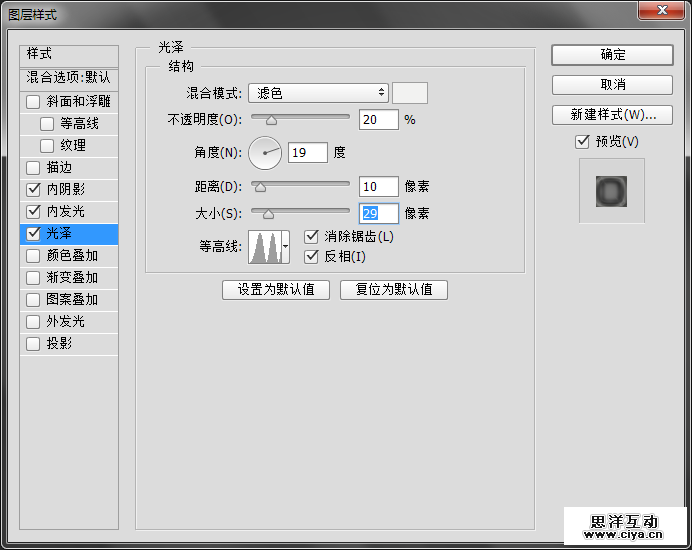The height and width of the screenshot is (550, 692).
Task: Uncheck the 内阴影 effect checkbox
Action: coord(34,190)
